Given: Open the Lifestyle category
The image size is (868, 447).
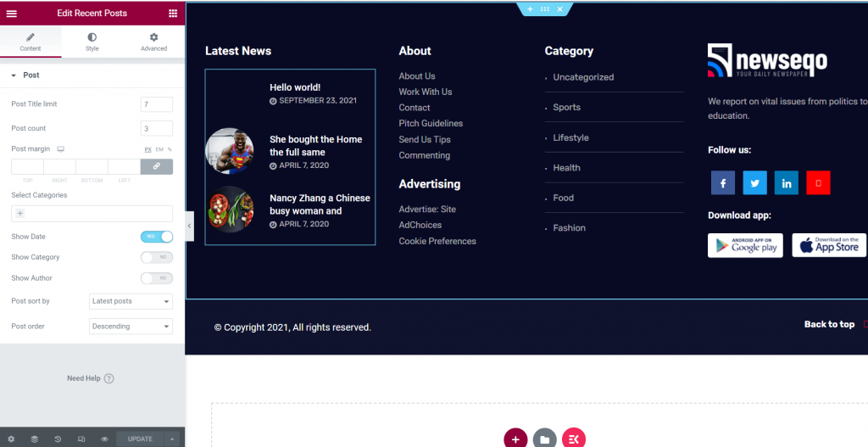Looking at the screenshot, I should tap(570, 138).
